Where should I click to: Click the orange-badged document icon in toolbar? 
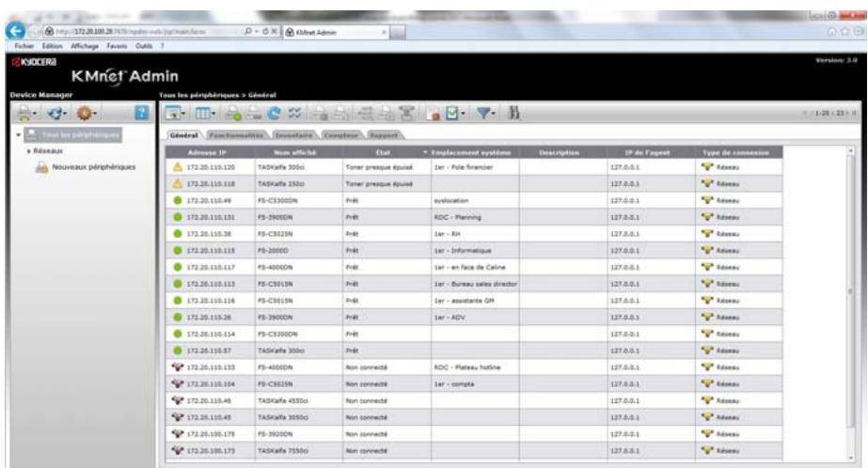434,114
